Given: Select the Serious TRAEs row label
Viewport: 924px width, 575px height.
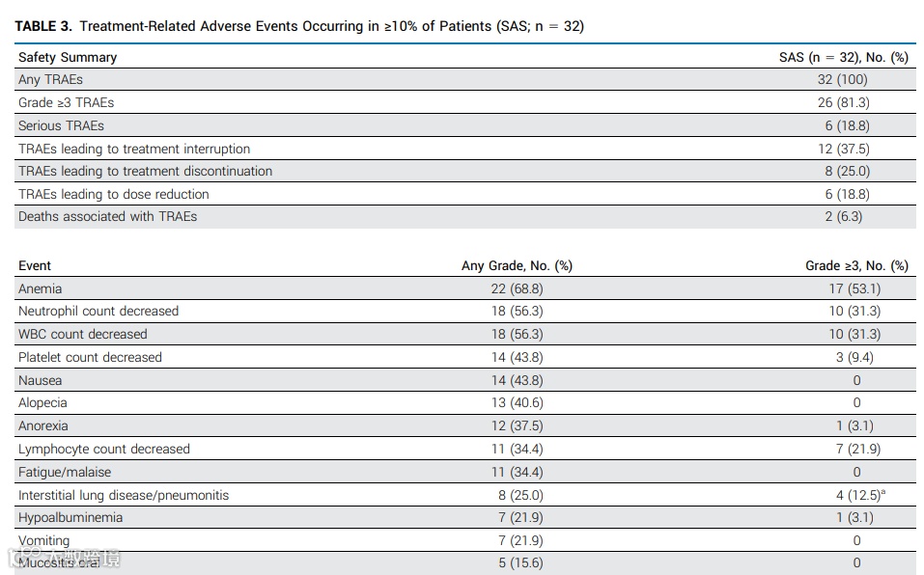Looking at the screenshot, I should coord(61,126).
